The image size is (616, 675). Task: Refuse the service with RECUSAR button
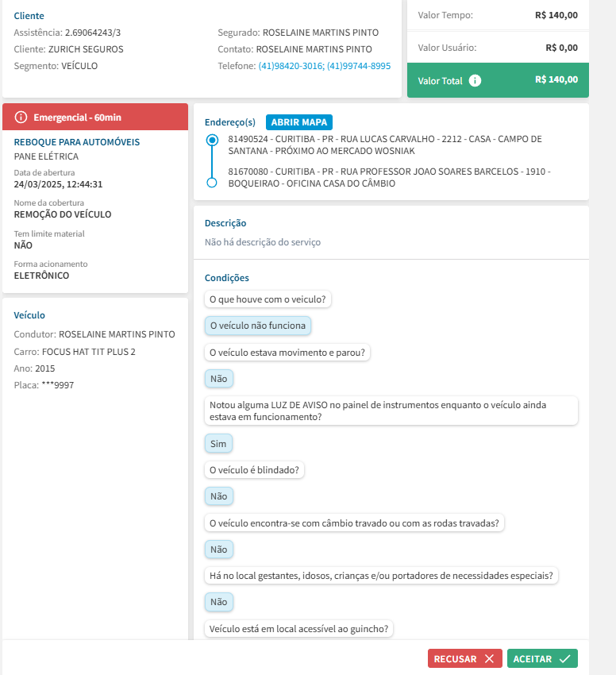pos(464,659)
